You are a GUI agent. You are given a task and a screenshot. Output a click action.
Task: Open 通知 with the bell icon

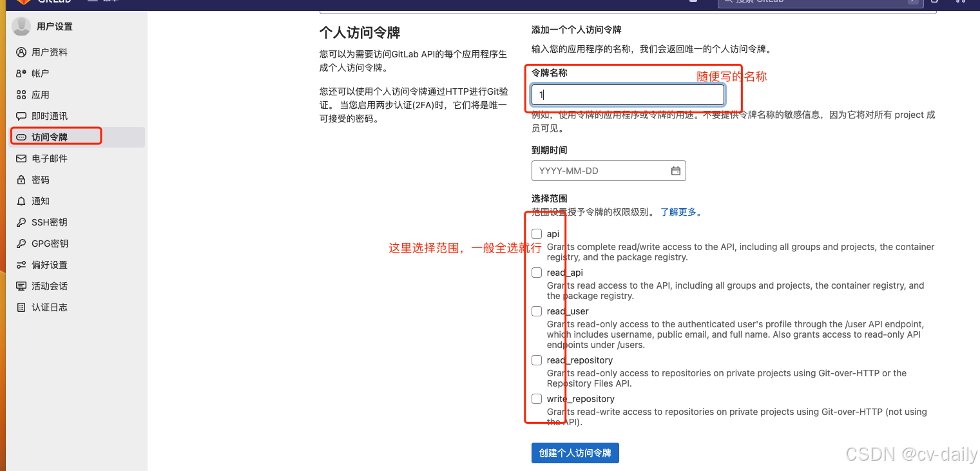tap(21, 201)
